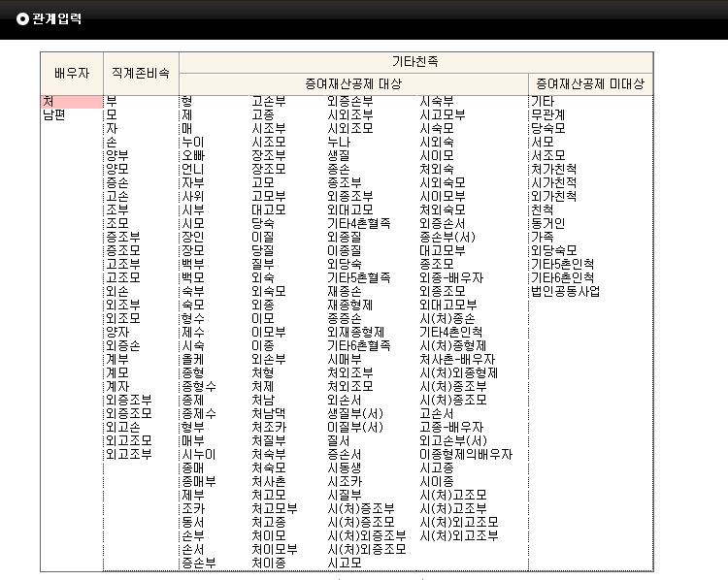This screenshot has height=580, width=728.
Task: Select 사위 in the 기타친족 list
Action: (192, 196)
